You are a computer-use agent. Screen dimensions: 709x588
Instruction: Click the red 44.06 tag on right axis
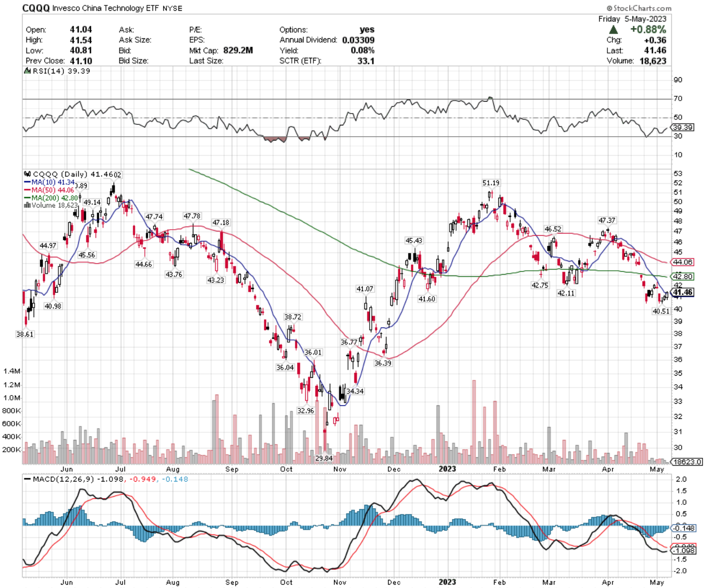pyautogui.click(x=683, y=262)
